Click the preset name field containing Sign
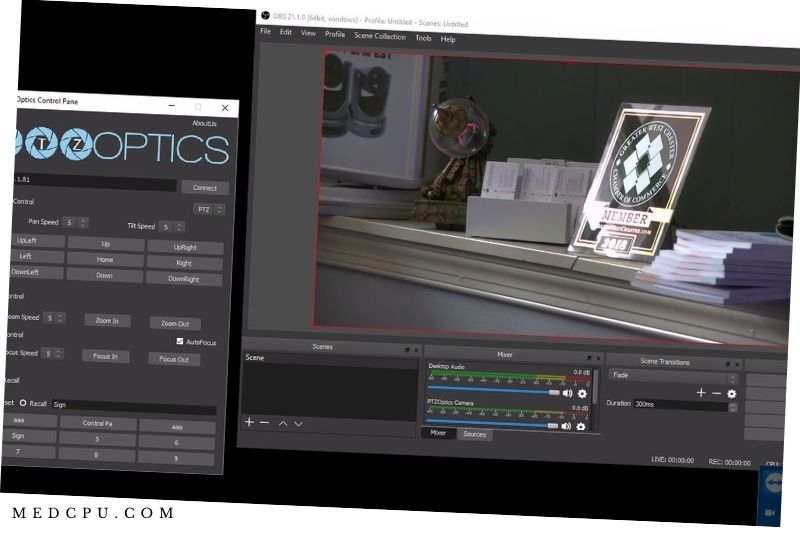The height and width of the screenshot is (533, 800). (x=134, y=406)
